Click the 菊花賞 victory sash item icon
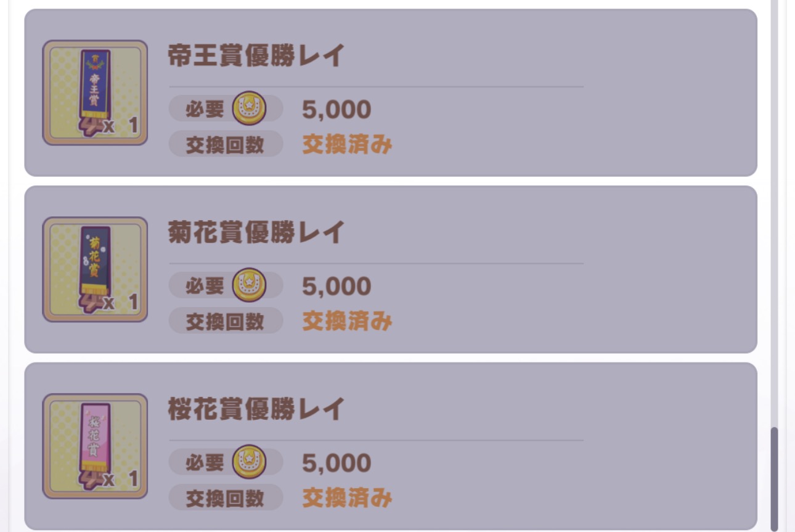Image resolution: width=795 pixels, height=532 pixels. [x=95, y=269]
